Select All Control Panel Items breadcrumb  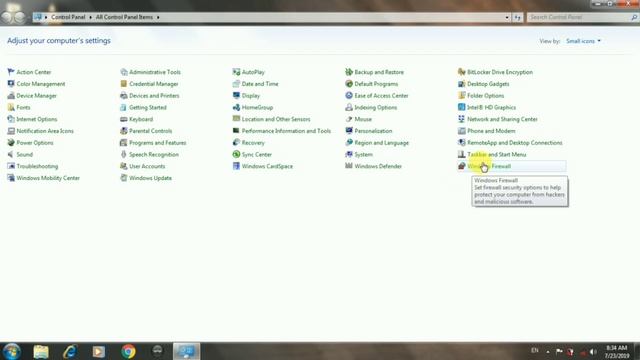[x=124, y=17]
